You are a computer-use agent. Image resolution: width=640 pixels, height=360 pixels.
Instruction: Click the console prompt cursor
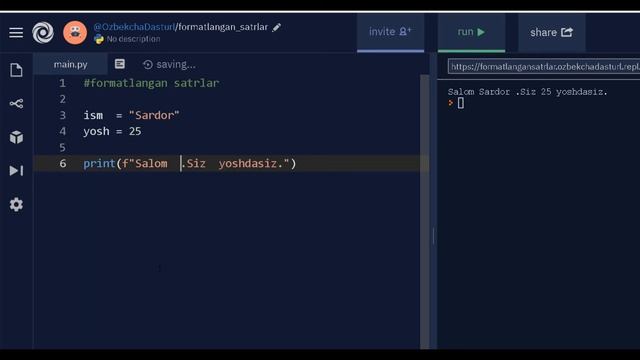461,103
